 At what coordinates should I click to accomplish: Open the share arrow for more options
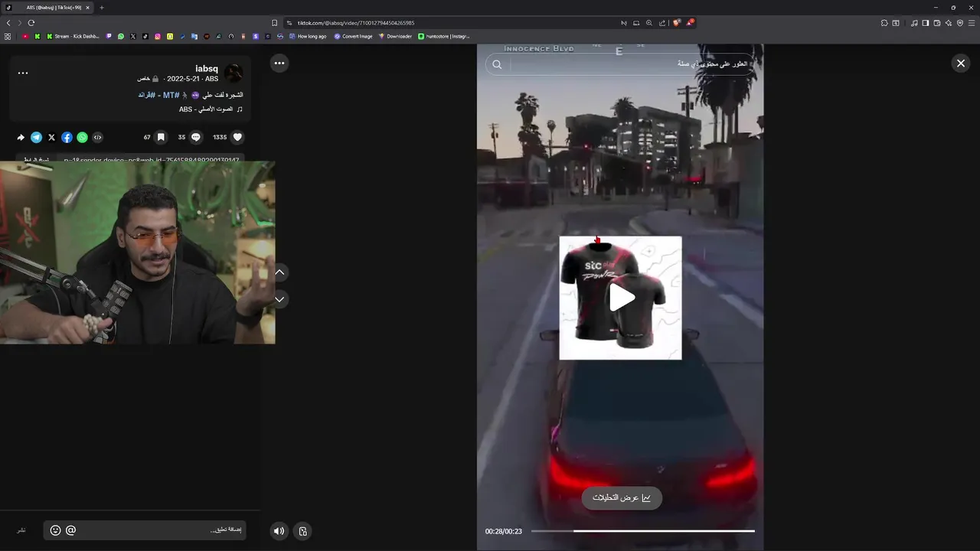21,137
